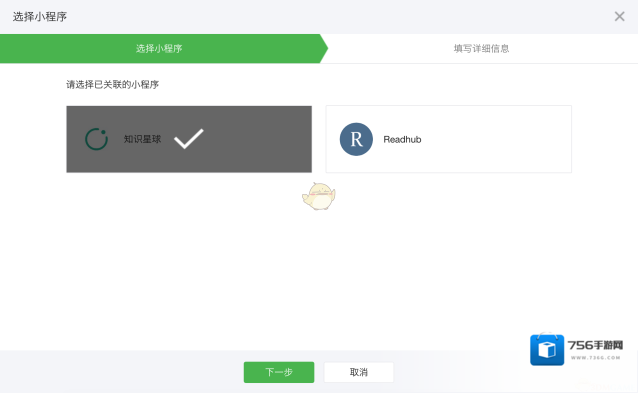The image size is (638, 393).
Task: Select the 知识星球 mini program card
Action: pos(189,139)
